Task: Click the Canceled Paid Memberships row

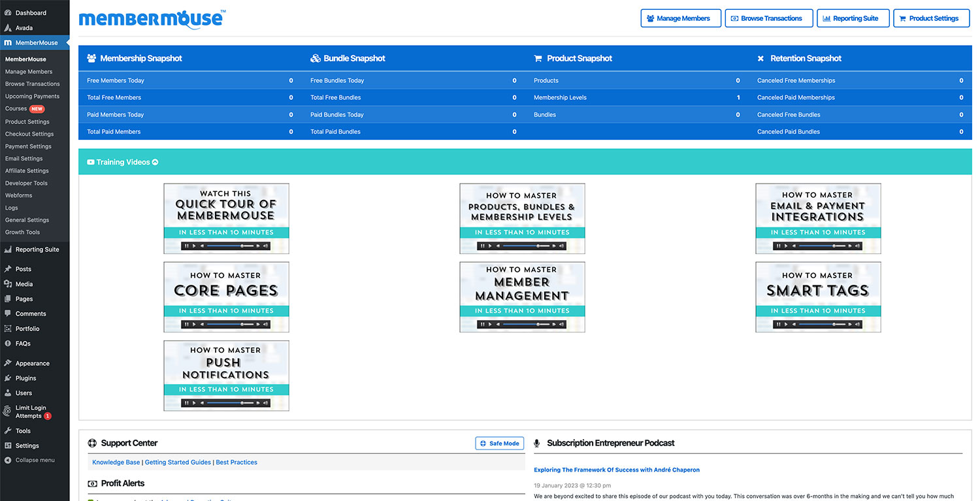Action: (860, 97)
